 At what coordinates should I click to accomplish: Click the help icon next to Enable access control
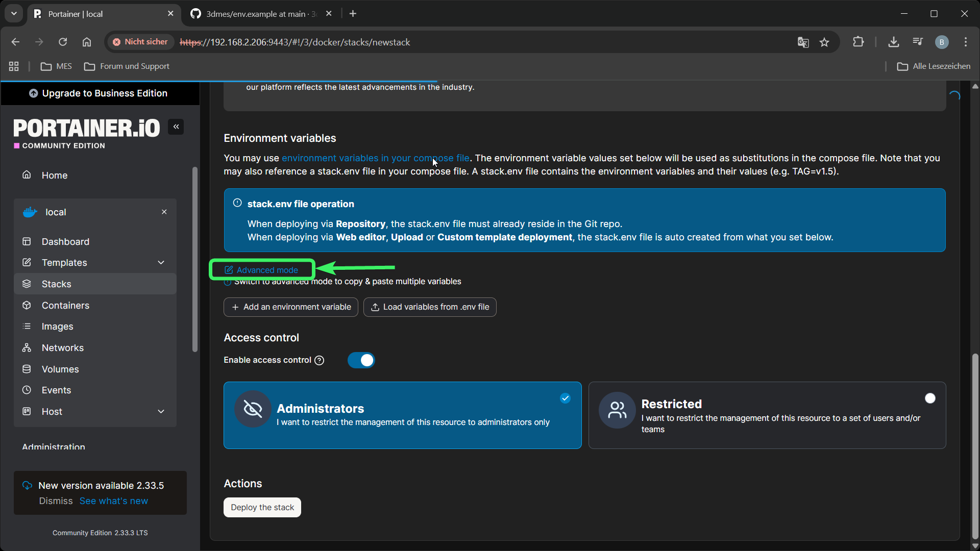click(x=320, y=360)
